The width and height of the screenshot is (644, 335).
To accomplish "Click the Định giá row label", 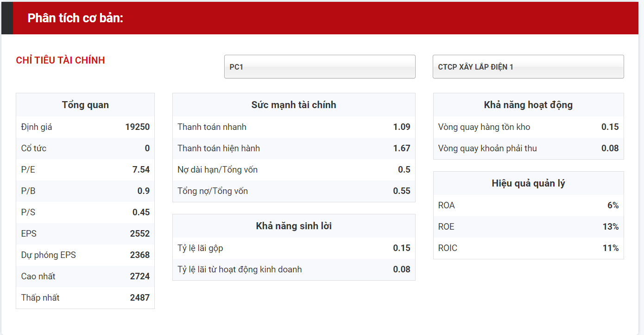I will 37,127.
